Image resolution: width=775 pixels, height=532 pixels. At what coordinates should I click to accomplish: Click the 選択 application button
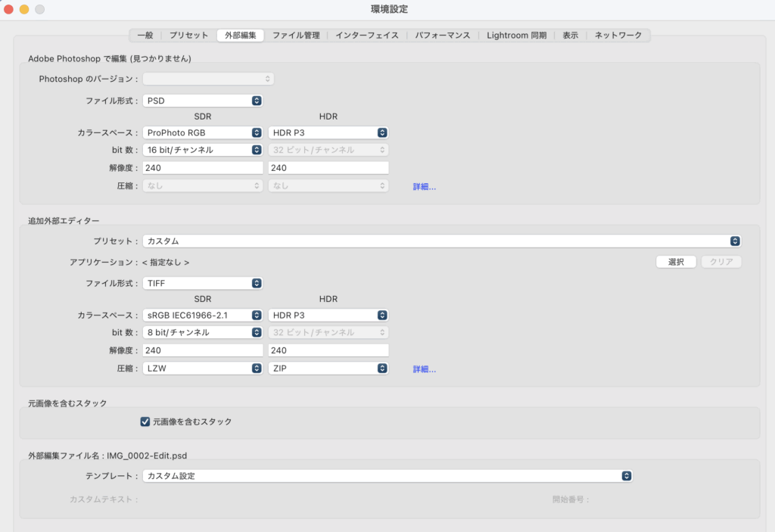pyautogui.click(x=676, y=262)
